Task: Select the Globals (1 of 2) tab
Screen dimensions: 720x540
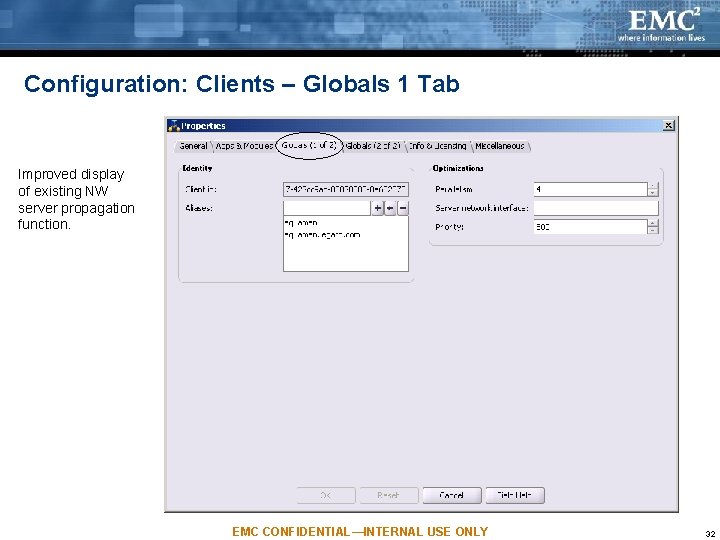Action: point(309,146)
